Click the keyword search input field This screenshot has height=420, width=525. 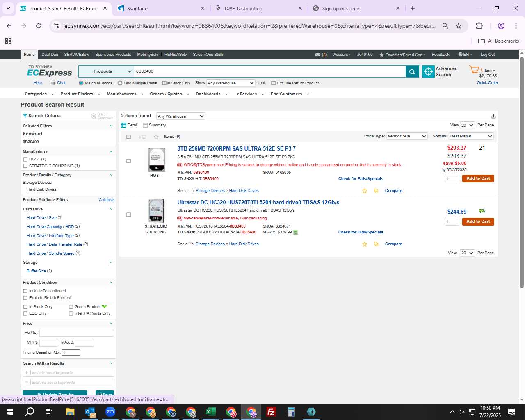coord(269,71)
